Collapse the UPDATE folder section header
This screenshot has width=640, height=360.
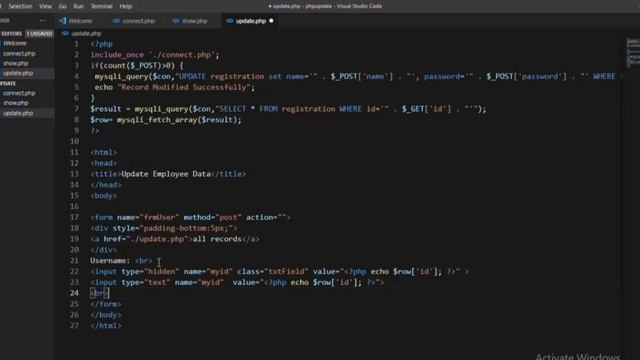click(x=8, y=83)
